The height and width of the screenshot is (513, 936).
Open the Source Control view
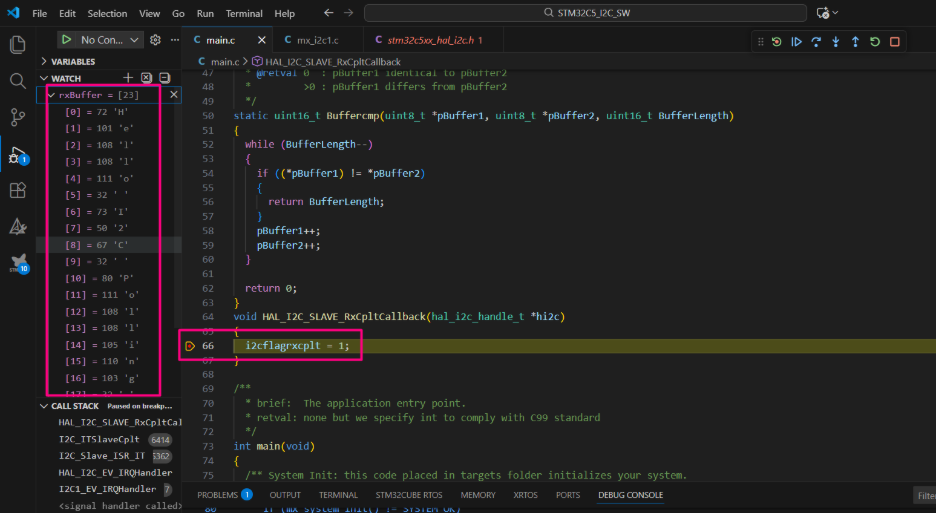coord(17,118)
